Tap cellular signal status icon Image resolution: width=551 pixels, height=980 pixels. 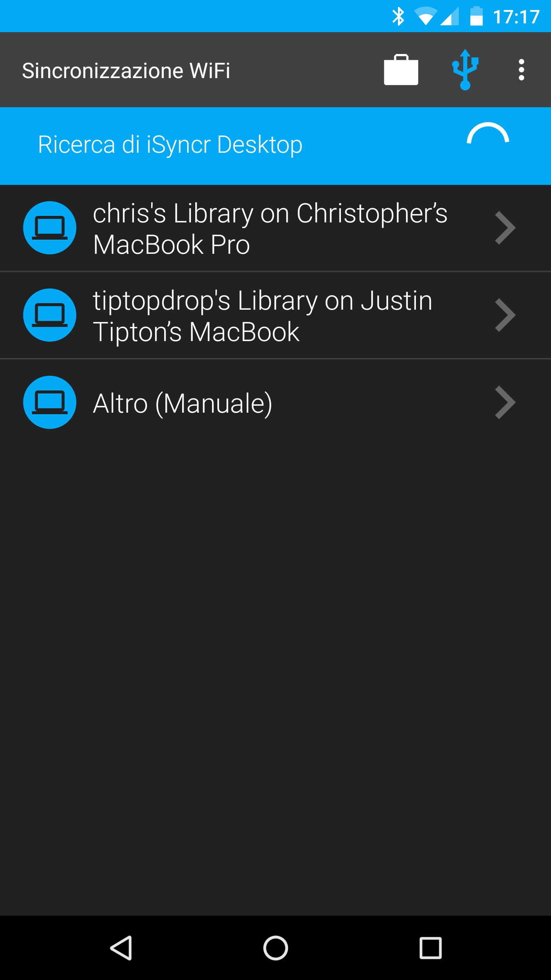(449, 16)
